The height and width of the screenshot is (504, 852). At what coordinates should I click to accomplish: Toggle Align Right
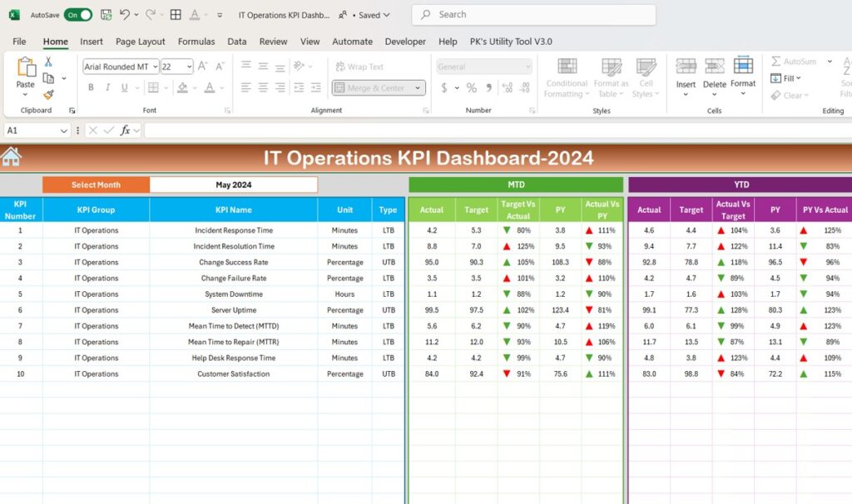point(280,87)
